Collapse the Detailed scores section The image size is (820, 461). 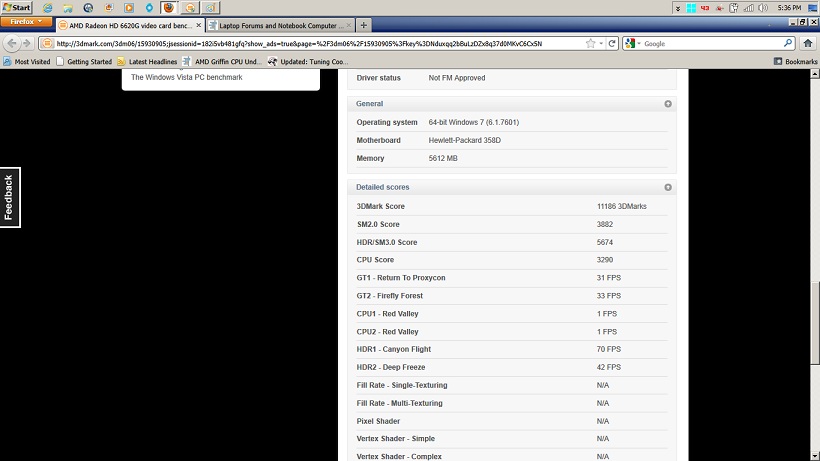pyautogui.click(x=668, y=187)
